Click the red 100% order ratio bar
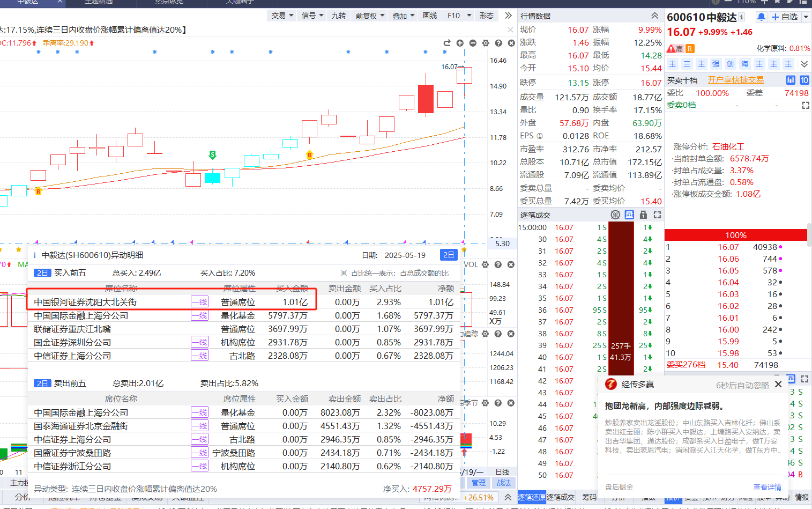 tap(735, 235)
